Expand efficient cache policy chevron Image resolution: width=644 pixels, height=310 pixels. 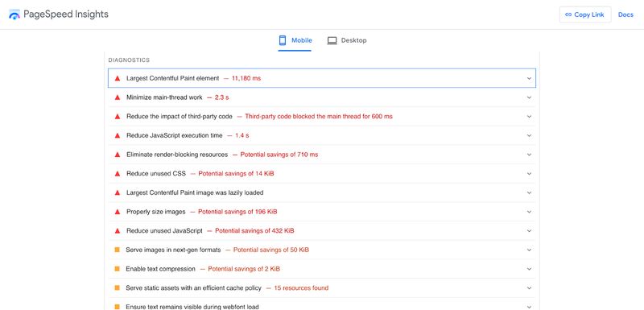click(529, 287)
